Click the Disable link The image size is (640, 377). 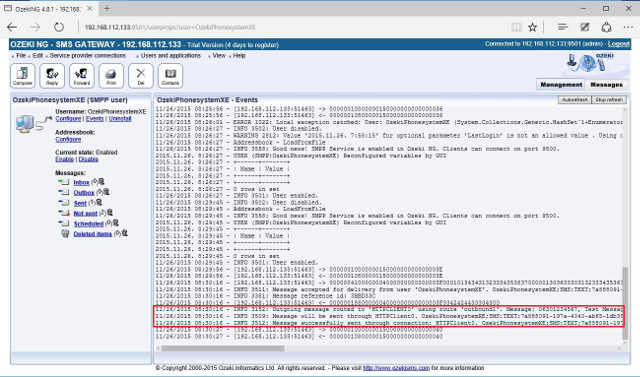(x=88, y=159)
